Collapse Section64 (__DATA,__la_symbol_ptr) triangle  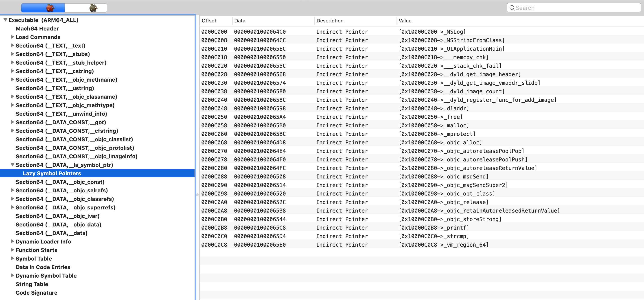[12, 165]
